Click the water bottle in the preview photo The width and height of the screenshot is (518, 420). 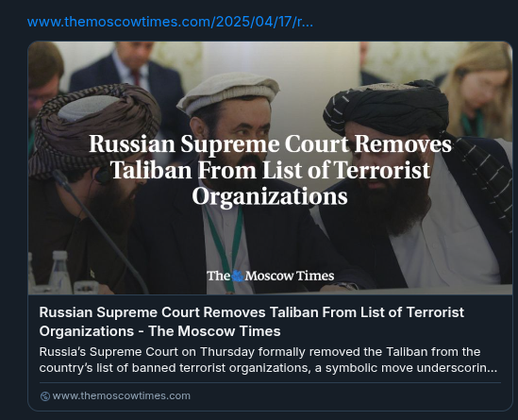click(x=60, y=273)
